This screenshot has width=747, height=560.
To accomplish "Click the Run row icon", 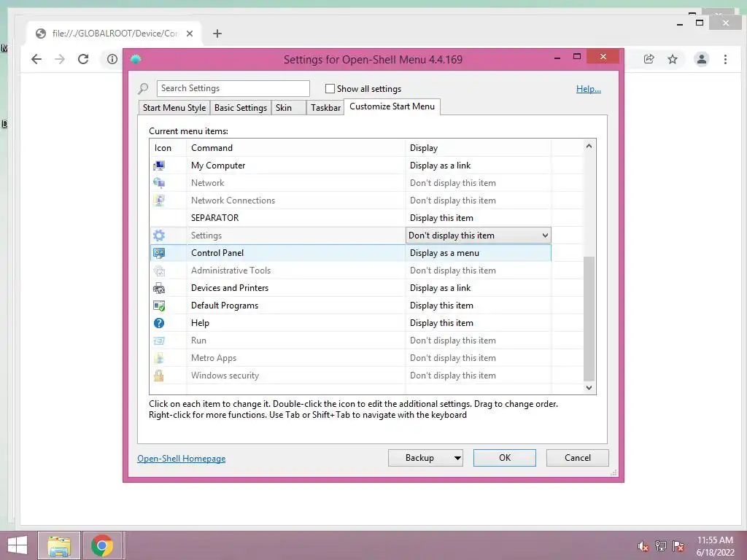I will coord(158,341).
